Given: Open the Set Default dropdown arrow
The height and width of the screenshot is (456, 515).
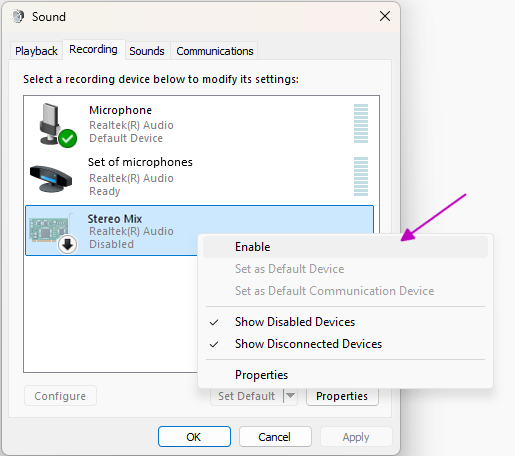Looking at the screenshot, I should coord(290,396).
